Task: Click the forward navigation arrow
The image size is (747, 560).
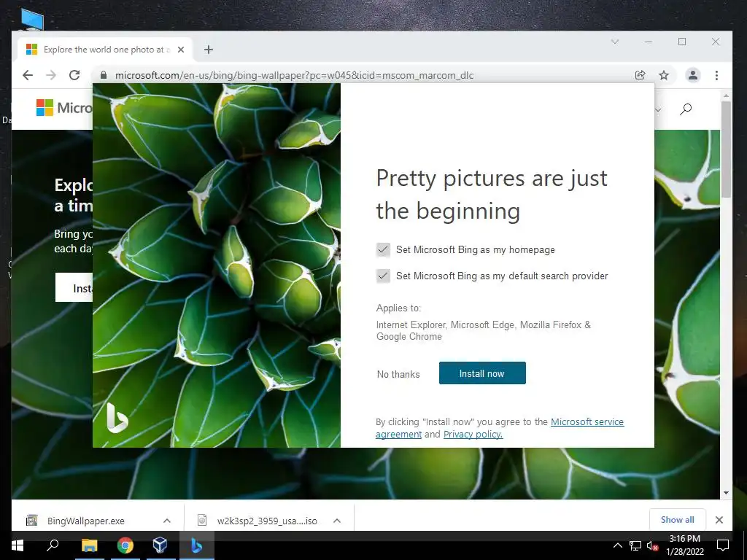Action: tap(51, 75)
